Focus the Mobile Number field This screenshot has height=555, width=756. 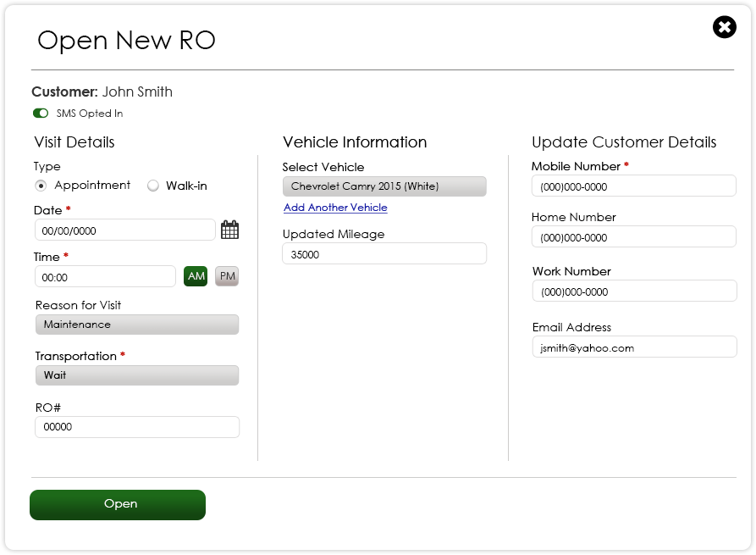[x=633, y=186]
